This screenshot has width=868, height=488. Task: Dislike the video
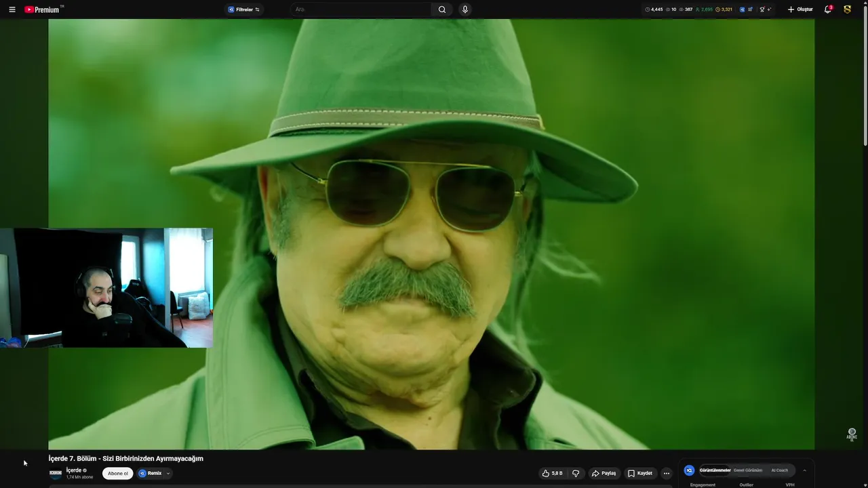(576, 473)
